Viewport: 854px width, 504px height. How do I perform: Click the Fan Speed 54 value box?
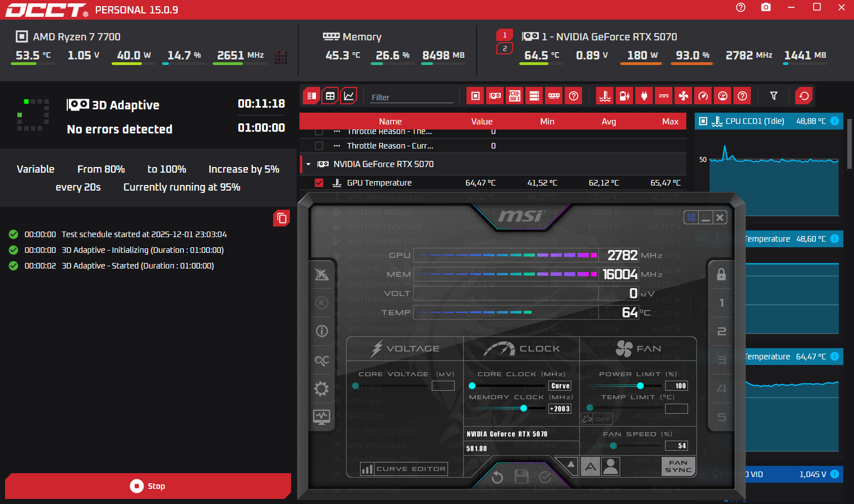(x=676, y=446)
